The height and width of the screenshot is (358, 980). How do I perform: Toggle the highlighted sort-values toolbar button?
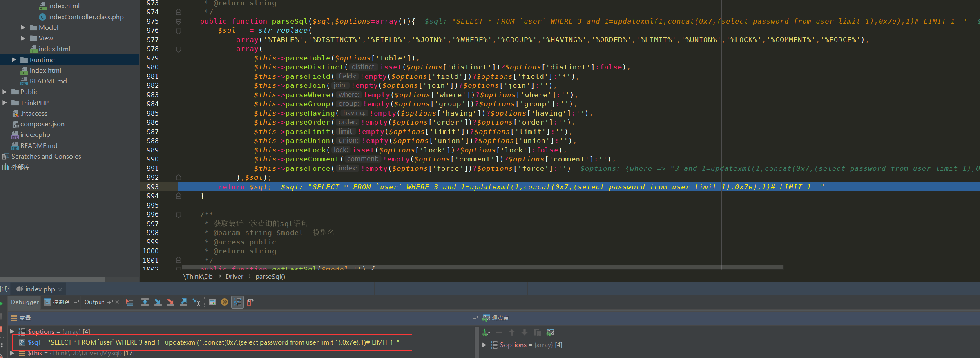click(x=237, y=302)
